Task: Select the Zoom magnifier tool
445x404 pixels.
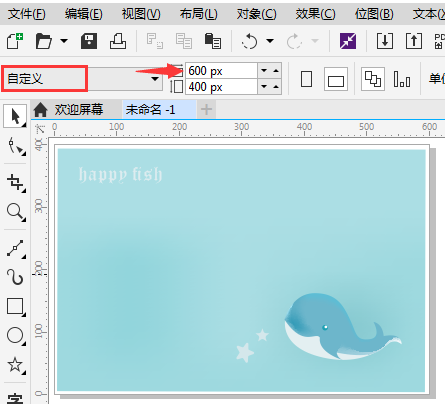Action: coord(16,212)
